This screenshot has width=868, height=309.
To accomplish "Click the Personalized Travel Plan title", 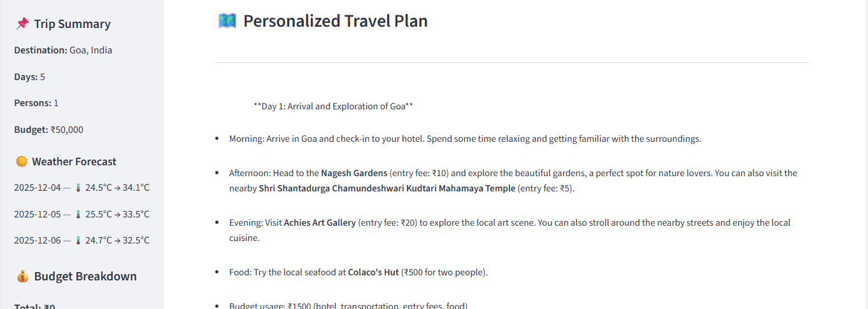I will pos(335,21).
